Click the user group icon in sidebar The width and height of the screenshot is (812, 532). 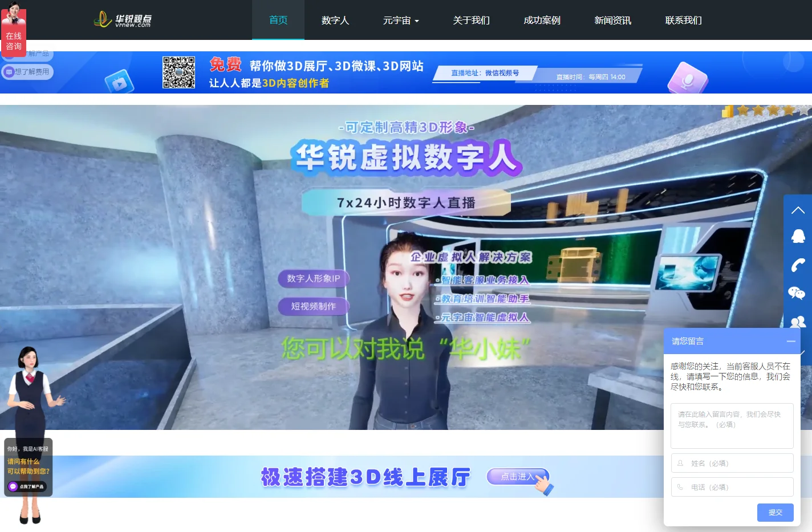click(798, 322)
